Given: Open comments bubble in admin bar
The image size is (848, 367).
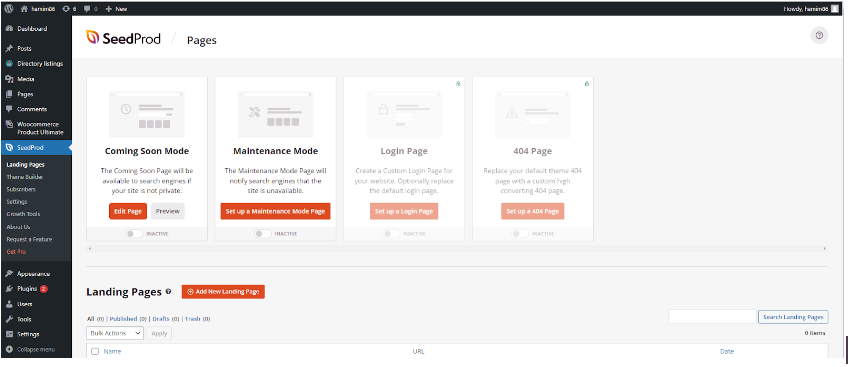Looking at the screenshot, I should [x=90, y=9].
